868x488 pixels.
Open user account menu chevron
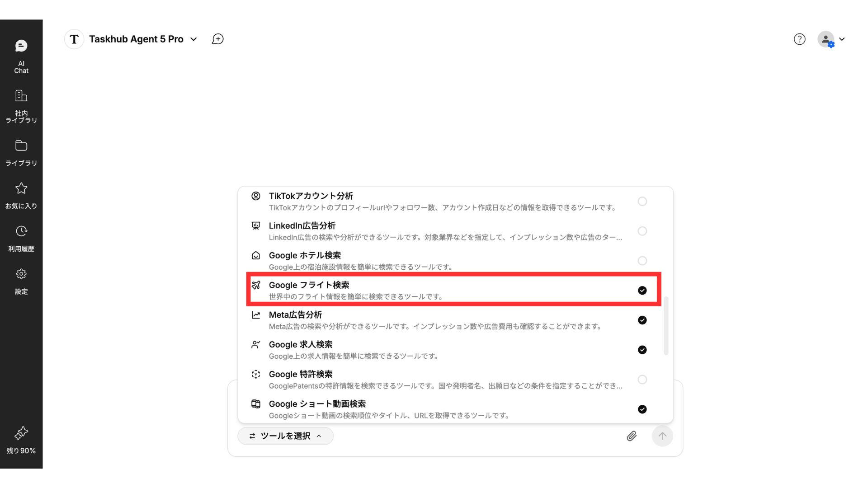pos(842,39)
